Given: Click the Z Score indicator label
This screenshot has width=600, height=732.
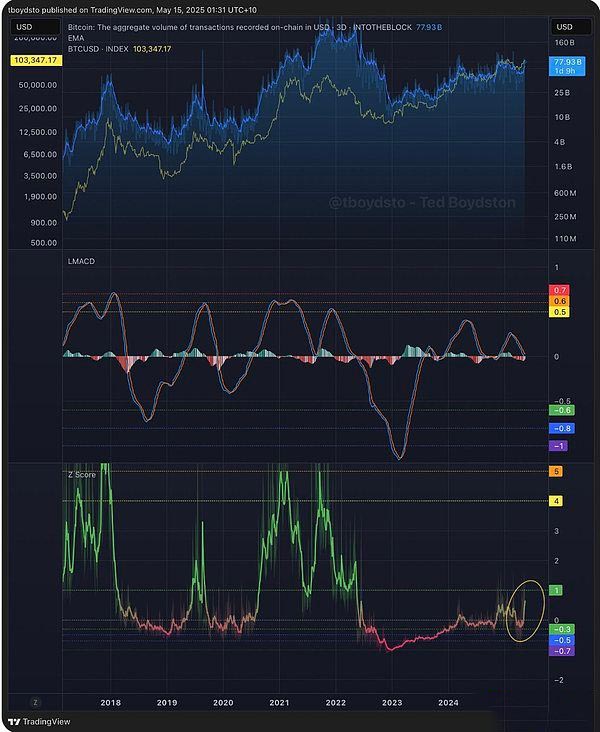Looking at the screenshot, I should coord(81,473).
